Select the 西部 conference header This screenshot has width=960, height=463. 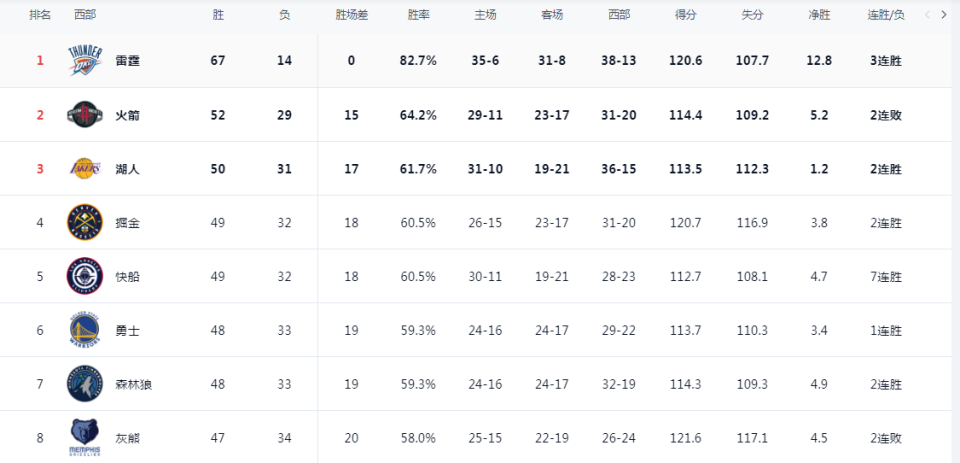coord(86,16)
